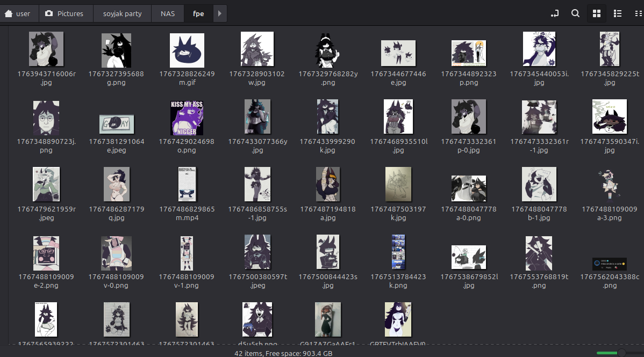Click the thumbnail for 1767562043388c.png
644x357 pixels.
tap(609, 264)
